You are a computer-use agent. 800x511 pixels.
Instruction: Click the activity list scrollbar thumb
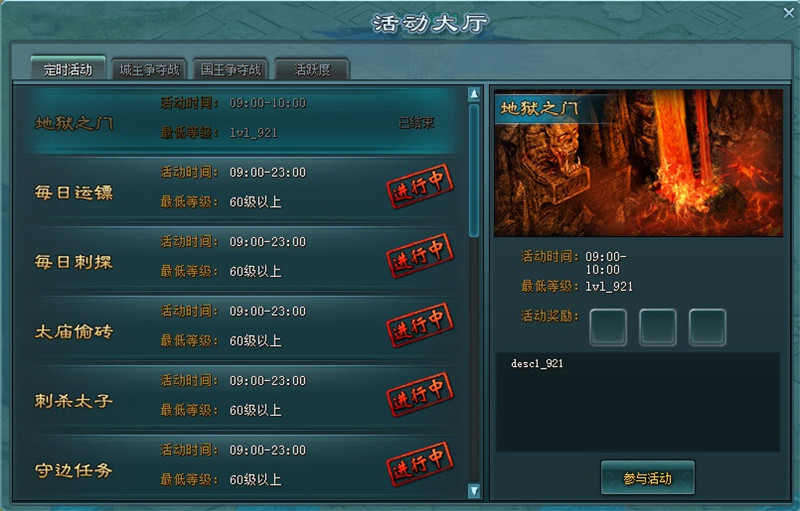click(474, 170)
